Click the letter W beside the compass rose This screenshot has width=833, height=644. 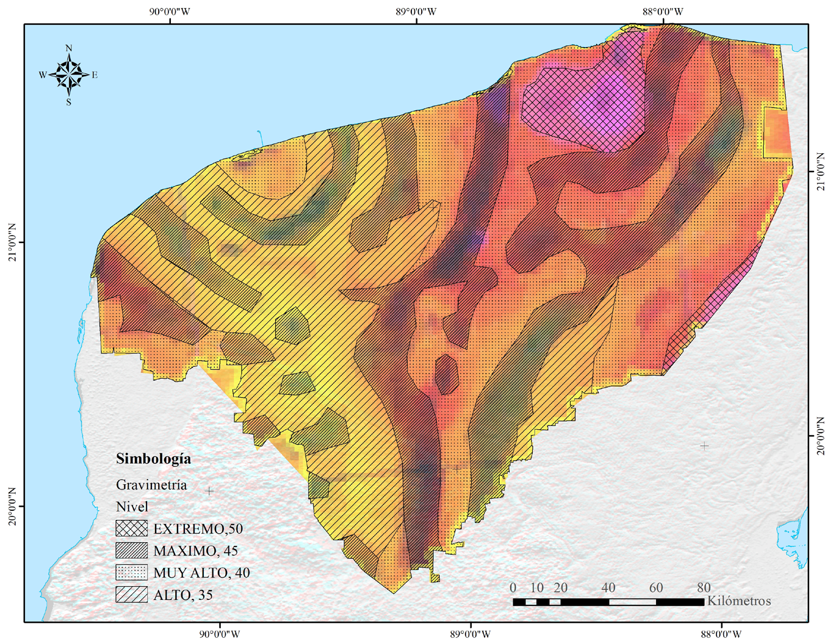coord(43,75)
